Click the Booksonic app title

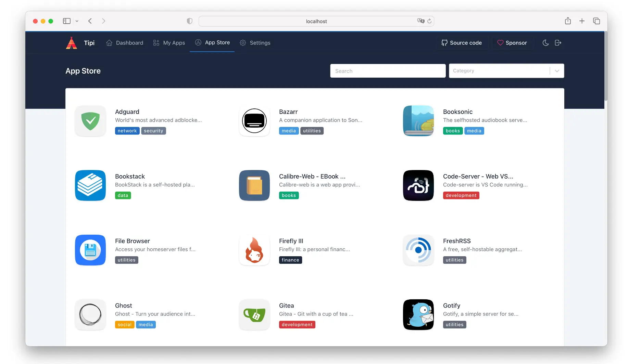click(x=458, y=112)
